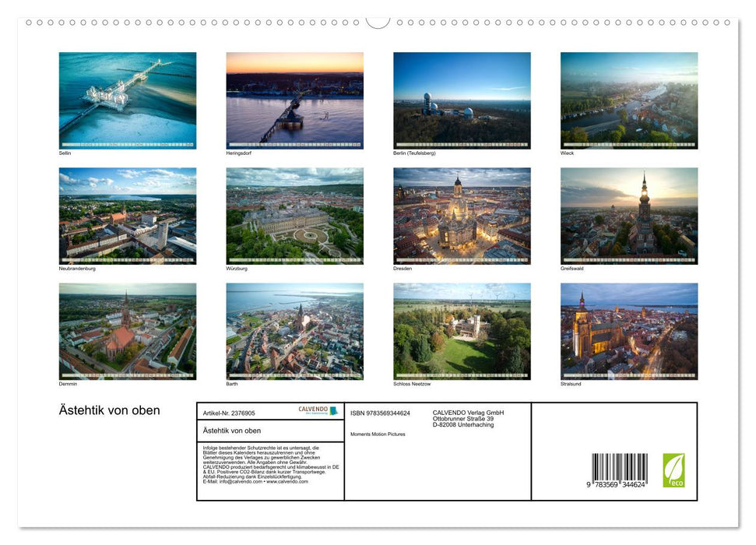Open the Schloss Neetzow castle photo
The height and width of the screenshot is (545, 756).
point(462,332)
